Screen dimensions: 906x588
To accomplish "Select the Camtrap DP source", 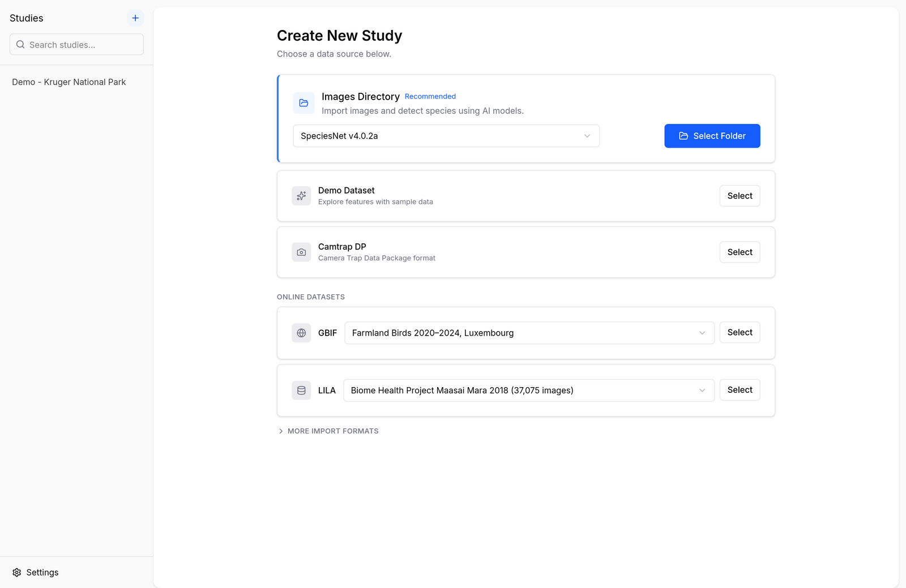I will point(740,252).
